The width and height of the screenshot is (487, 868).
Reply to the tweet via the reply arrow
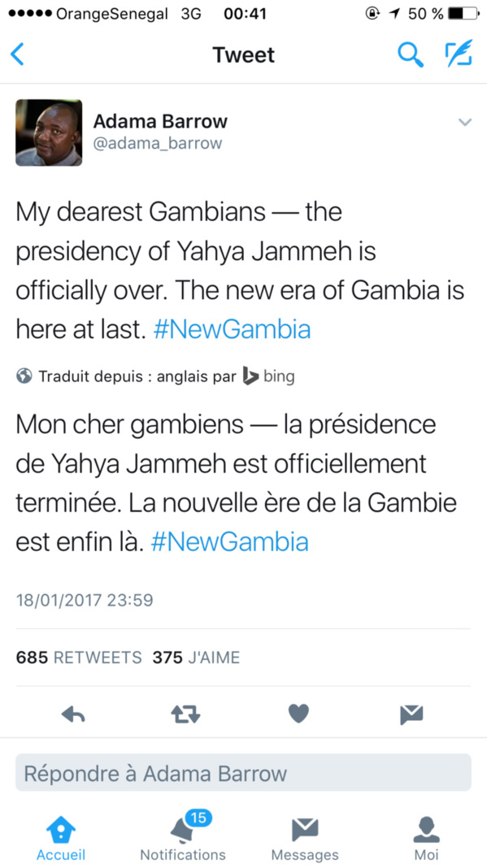coord(72,714)
